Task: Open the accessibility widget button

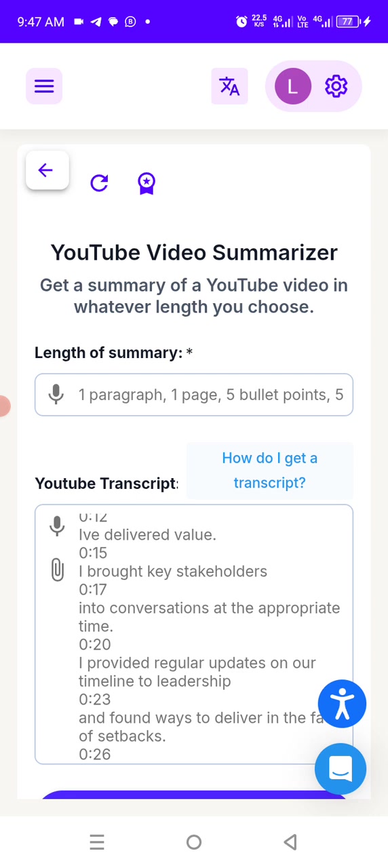Action: [342, 704]
